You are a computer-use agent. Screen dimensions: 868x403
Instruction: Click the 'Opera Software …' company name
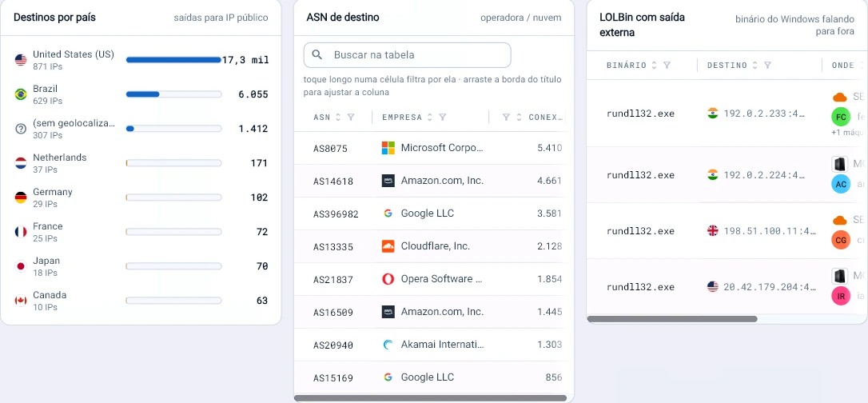coord(442,279)
